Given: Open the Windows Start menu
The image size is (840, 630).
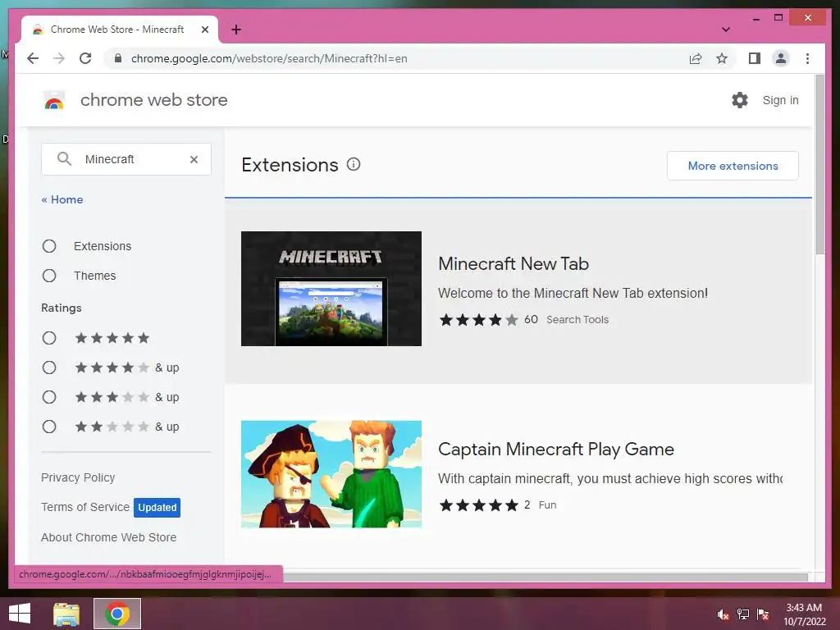Looking at the screenshot, I should 20,614.
